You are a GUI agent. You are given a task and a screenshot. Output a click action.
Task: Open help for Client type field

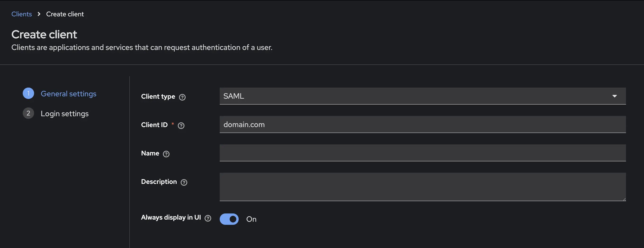tap(182, 97)
